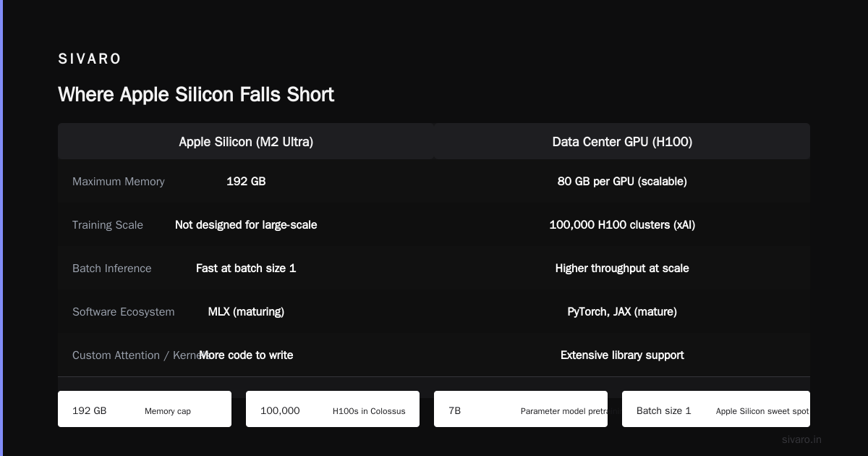Click 'Fast at batch size 1' cell
Screen dimensions: 868x456
pos(246,269)
